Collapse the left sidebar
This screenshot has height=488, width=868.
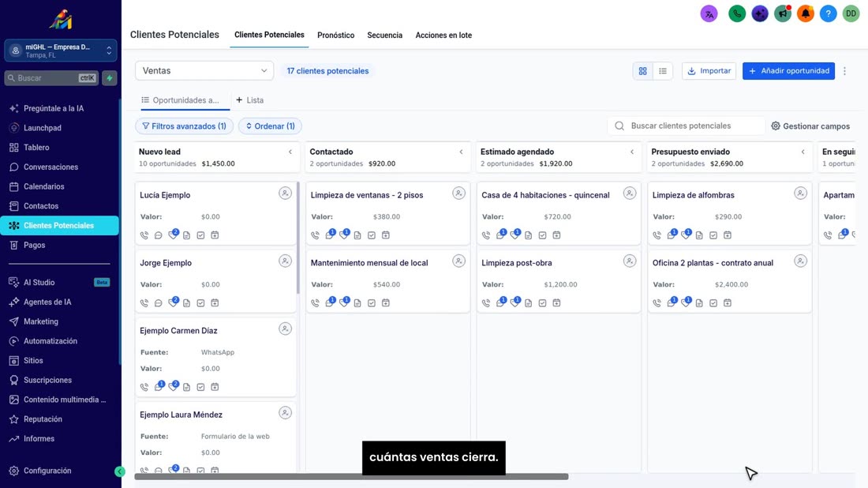click(x=120, y=471)
